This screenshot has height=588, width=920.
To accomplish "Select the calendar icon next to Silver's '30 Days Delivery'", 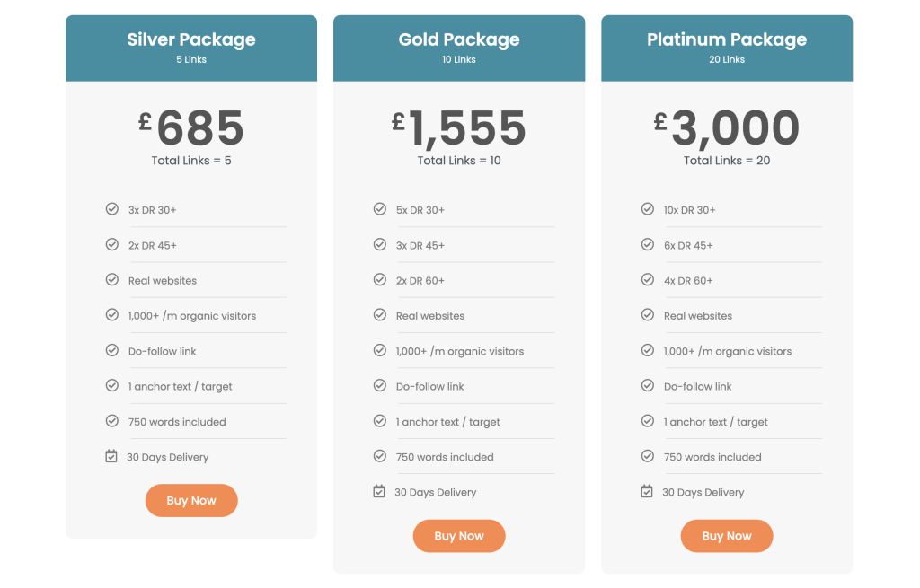I will [x=111, y=455].
